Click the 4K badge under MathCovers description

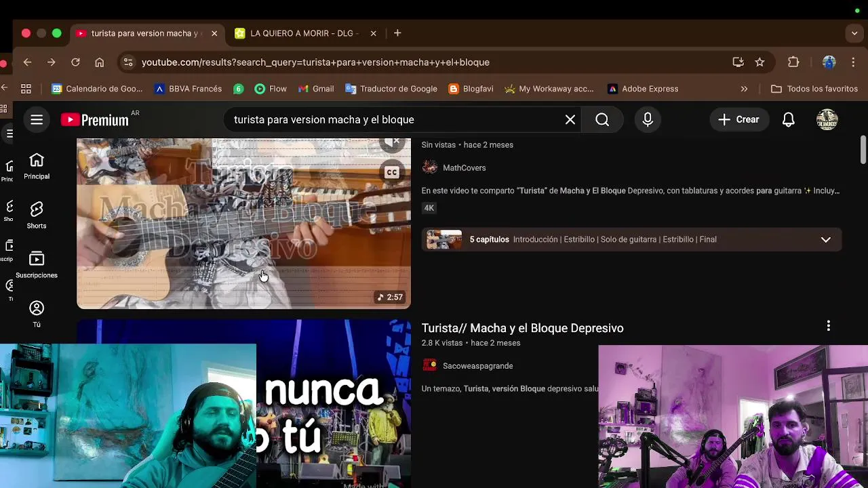coord(429,208)
